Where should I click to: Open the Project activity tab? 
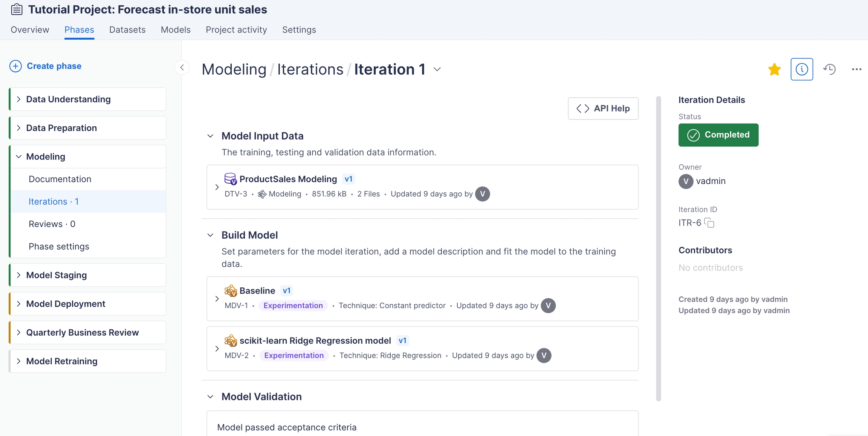236,30
